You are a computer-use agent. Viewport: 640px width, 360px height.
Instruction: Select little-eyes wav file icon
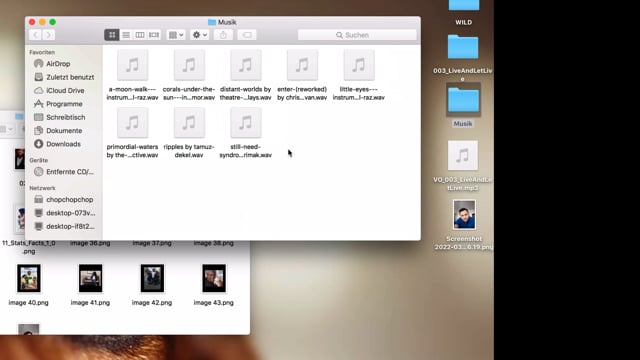click(359, 65)
